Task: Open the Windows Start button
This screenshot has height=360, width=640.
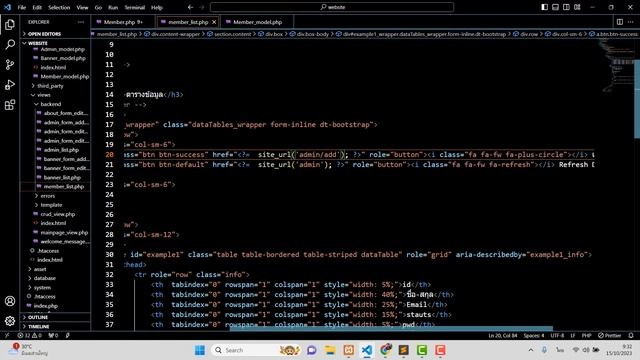Action: coord(200,350)
